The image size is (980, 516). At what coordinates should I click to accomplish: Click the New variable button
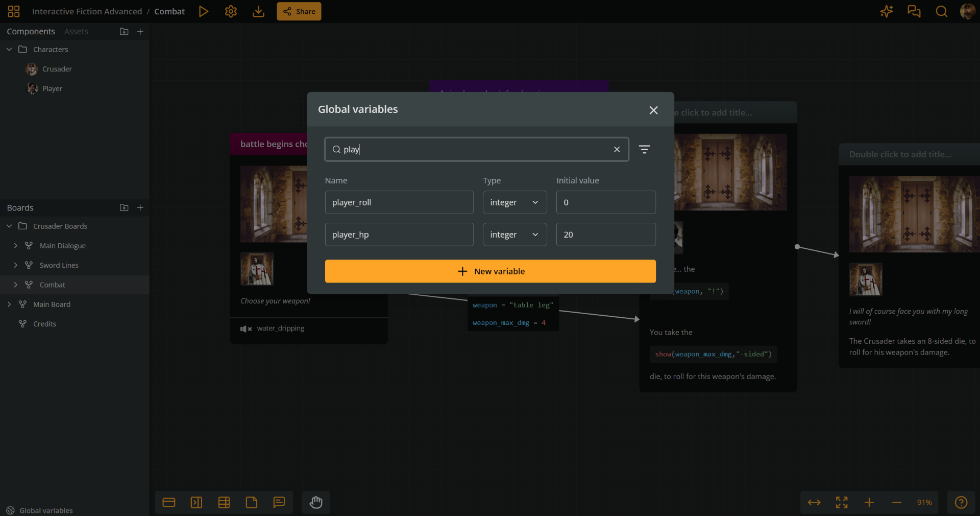[490, 271]
